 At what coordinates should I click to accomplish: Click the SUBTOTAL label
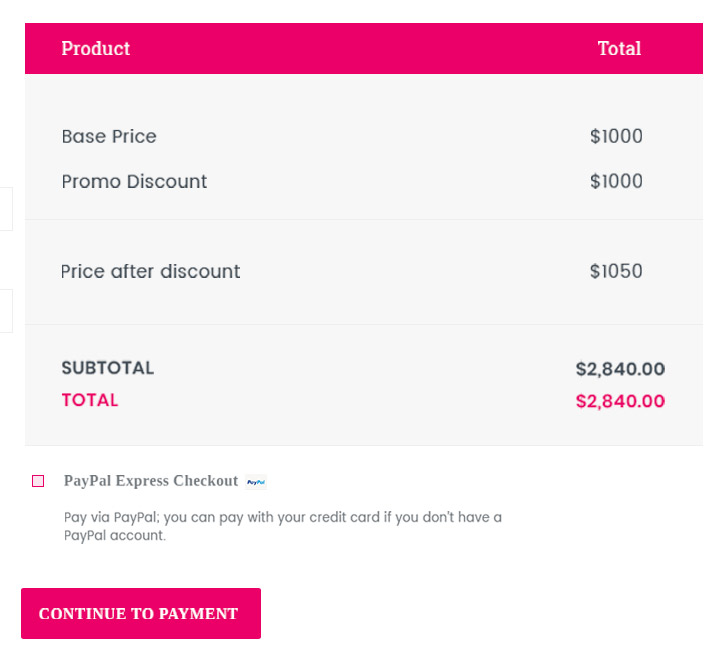108,368
